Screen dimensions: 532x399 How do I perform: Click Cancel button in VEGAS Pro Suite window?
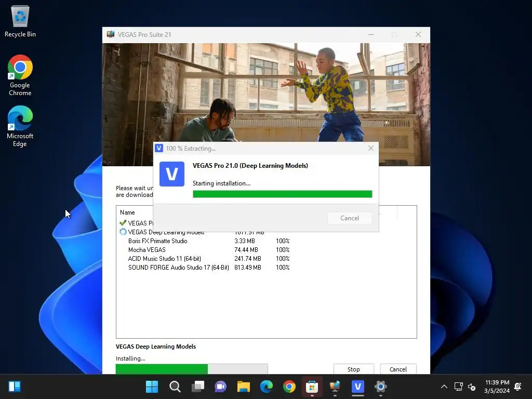[398, 369]
